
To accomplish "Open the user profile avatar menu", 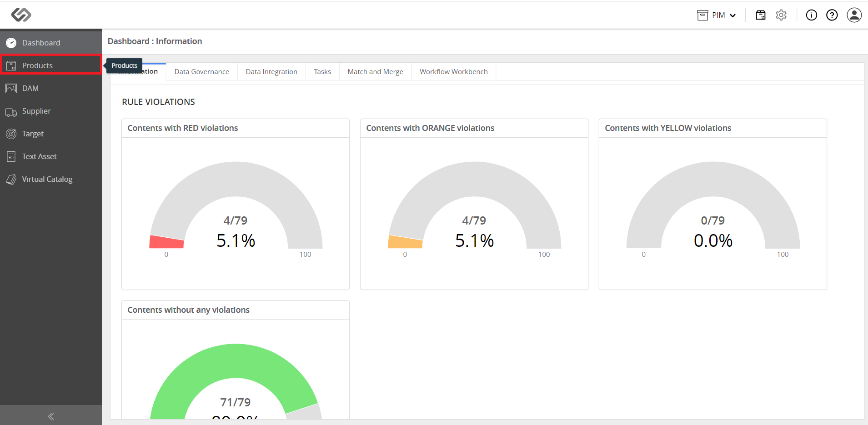I will (854, 15).
